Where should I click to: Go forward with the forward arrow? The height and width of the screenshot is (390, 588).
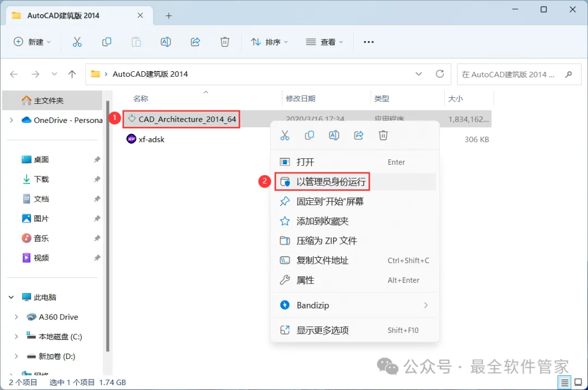point(35,74)
